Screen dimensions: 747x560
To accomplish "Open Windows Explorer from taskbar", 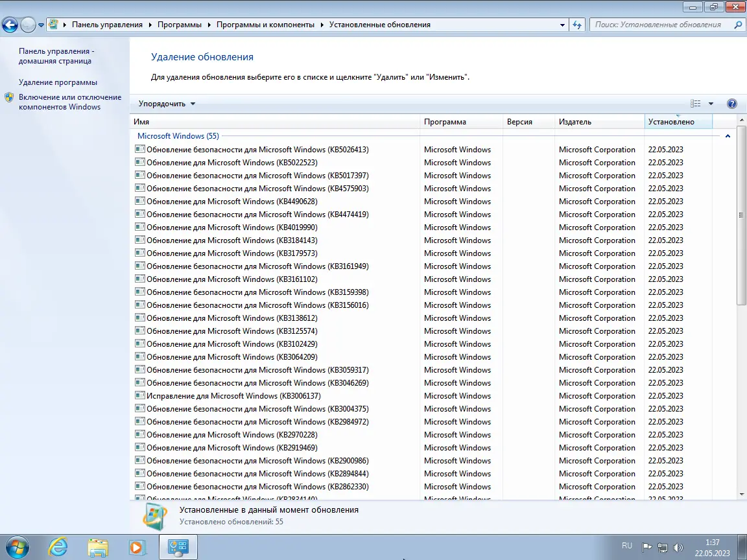I will [98, 547].
